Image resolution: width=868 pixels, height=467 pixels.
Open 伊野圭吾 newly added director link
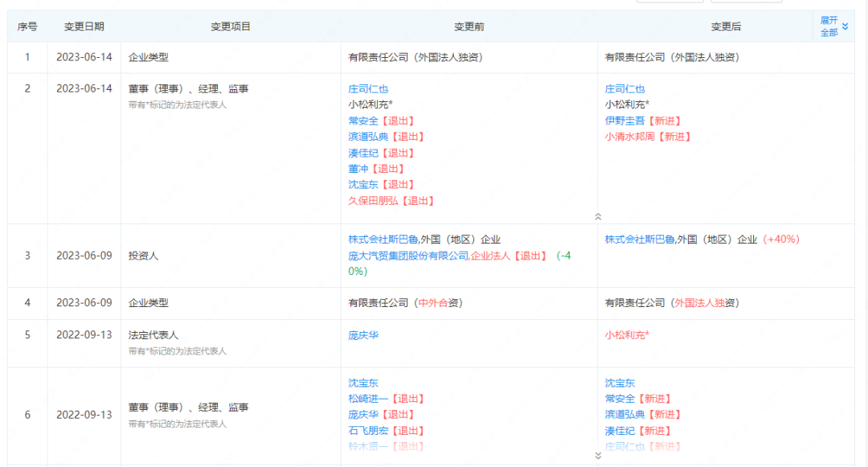point(624,121)
